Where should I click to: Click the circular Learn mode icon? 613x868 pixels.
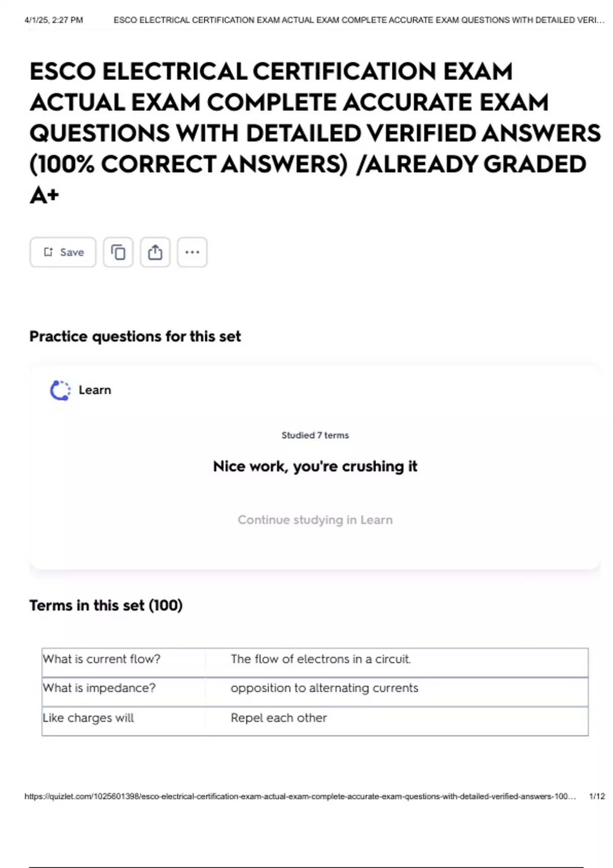[x=60, y=391]
